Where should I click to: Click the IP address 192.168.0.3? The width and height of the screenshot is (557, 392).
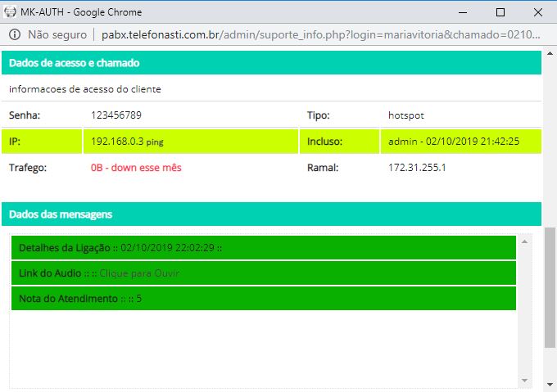coord(117,142)
